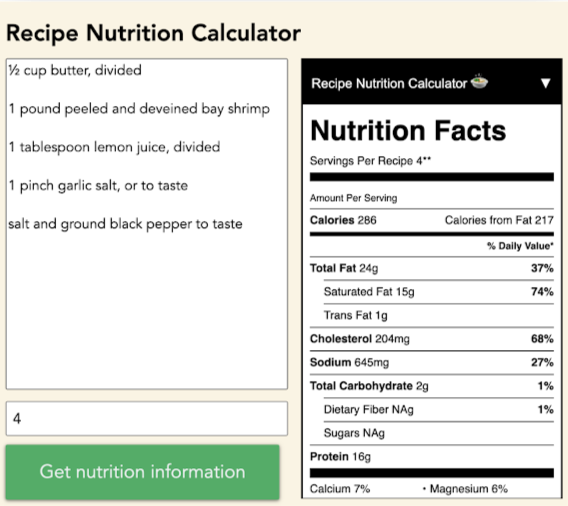Click the Sodium 645mg row
The height and width of the screenshot is (506, 568).
(x=432, y=363)
